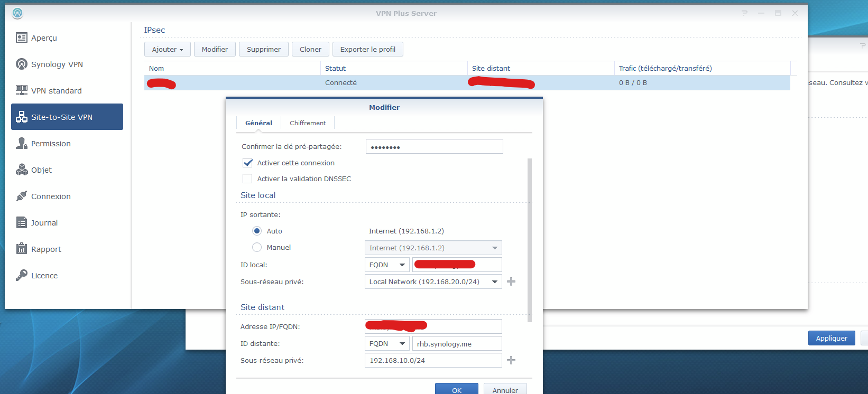Minimize the VPN Plus Server window

(x=761, y=13)
